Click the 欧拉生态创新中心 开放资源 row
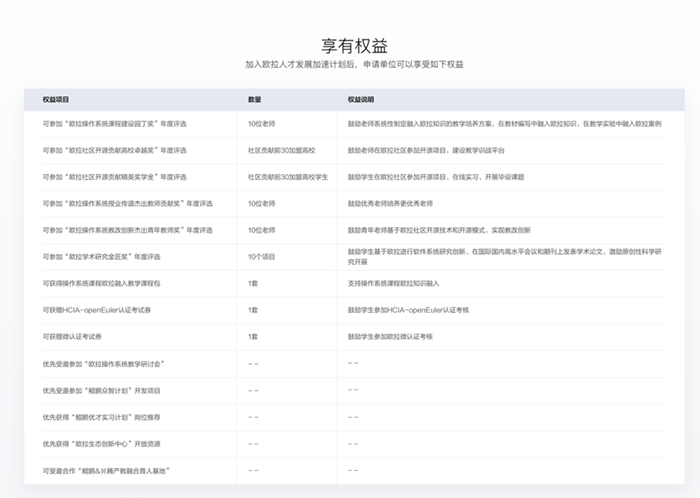The width and height of the screenshot is (700, 498). (x=101, y=443)
